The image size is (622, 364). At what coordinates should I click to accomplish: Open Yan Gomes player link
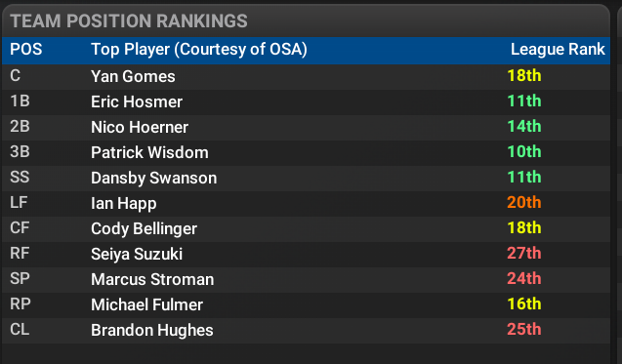(x=133, y=76)
